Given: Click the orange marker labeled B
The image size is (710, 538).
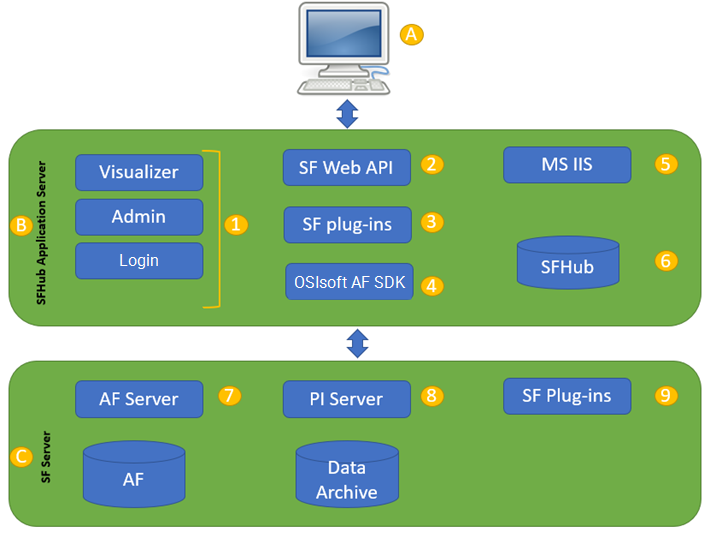Looking at the screenshot, I should click(20, 226).
